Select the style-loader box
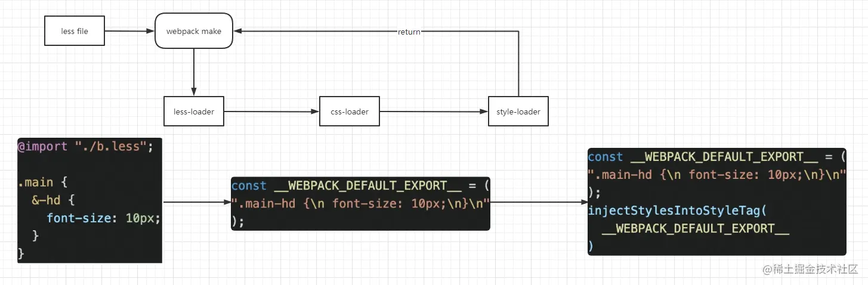Image resolution: width=868 pixels, height=285 pixels. (518, 111)
